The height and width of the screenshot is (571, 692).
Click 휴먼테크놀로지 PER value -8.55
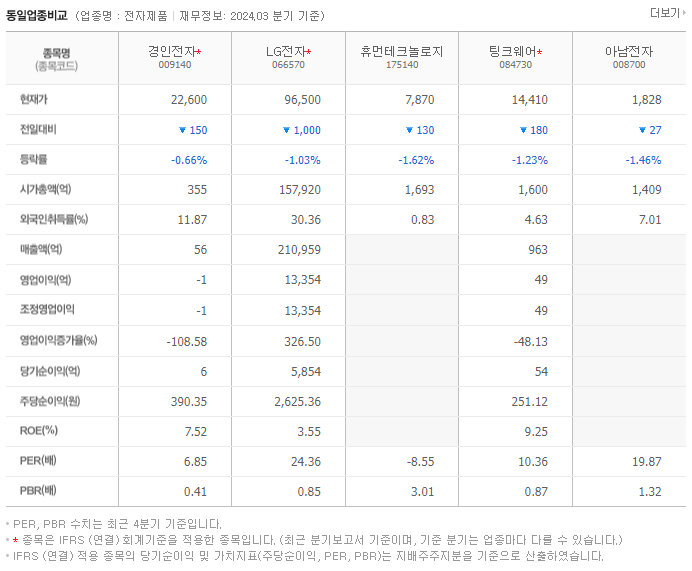tap(421, 462)
